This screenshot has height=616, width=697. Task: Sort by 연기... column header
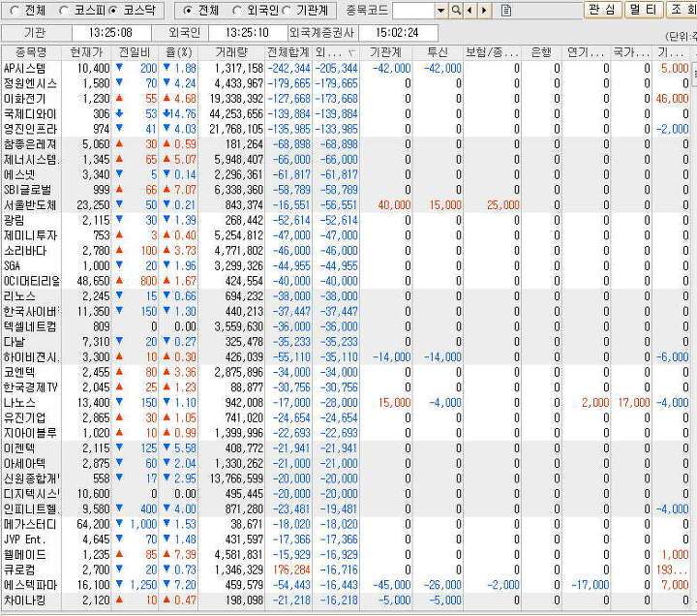586,52
